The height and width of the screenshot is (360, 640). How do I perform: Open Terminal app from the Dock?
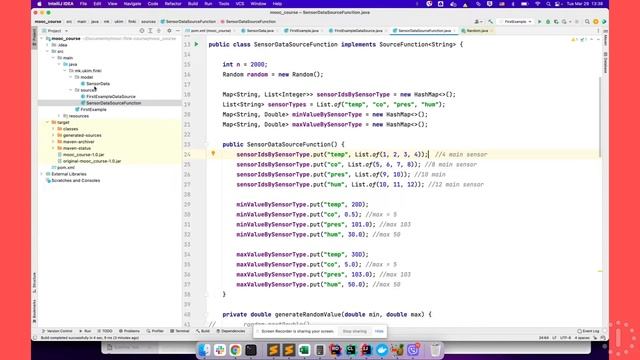[x=251, y=350]
